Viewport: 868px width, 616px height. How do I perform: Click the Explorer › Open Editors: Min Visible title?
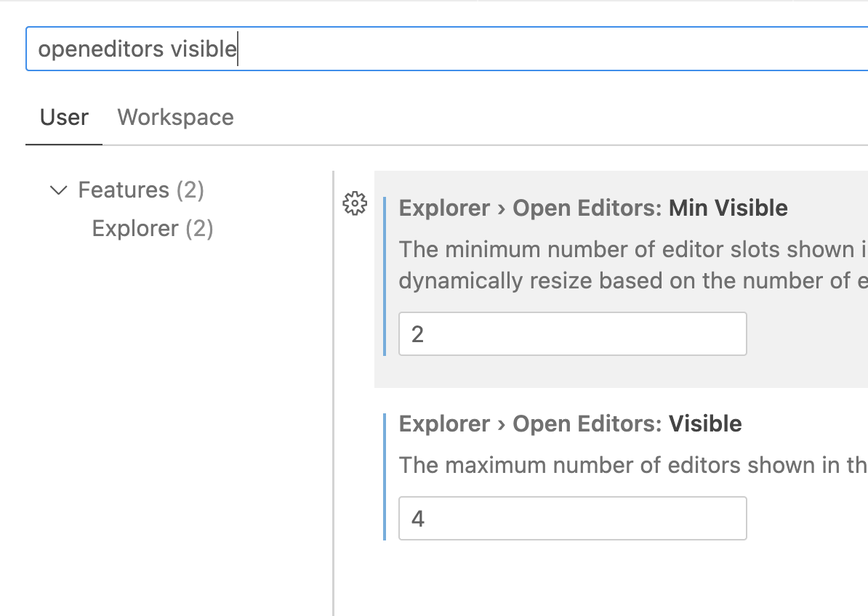(x=592, y=208)
